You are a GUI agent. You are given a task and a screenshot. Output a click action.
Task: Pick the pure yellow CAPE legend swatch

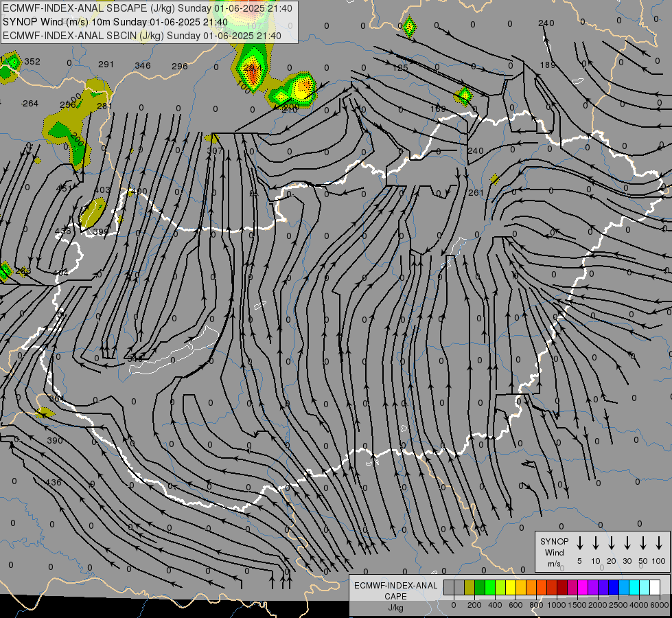tap(511, 588)
